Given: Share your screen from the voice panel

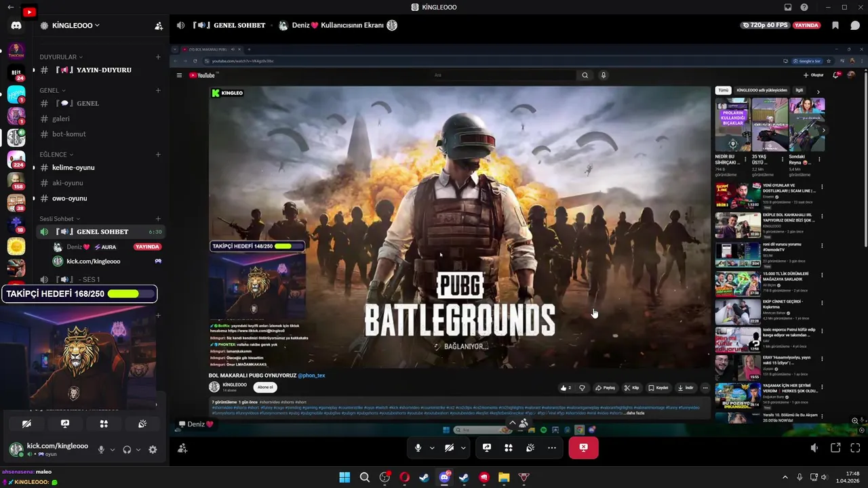Looking at the screenshot, I should click(x=65, y=424).
